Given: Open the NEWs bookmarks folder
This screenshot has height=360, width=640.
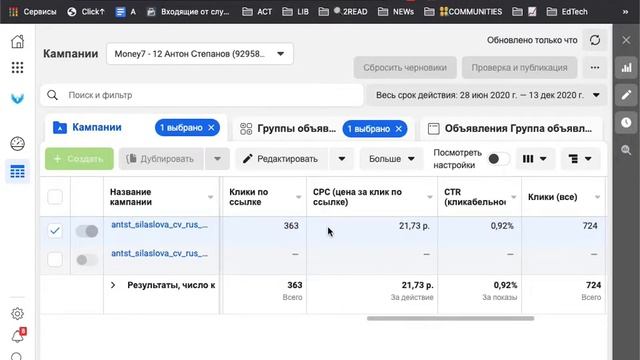Looking at the screenshot, I should 396,12.
